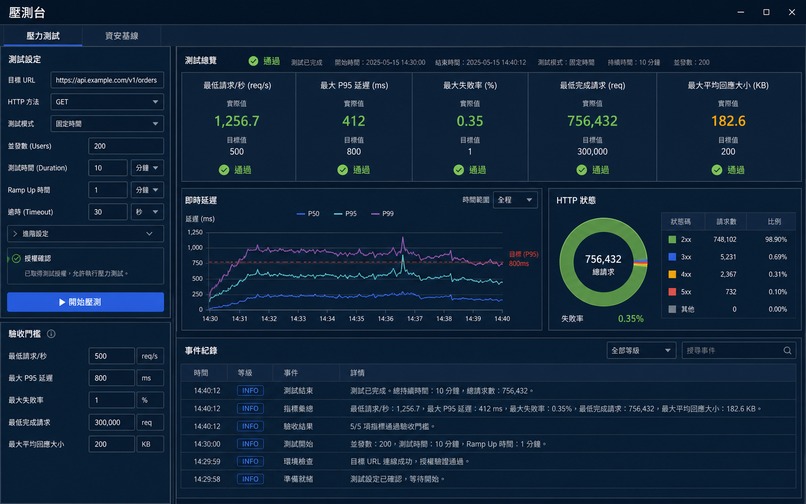Click the 732 request count for 5xx
This screenshot has width=806, height=504.
730,292
